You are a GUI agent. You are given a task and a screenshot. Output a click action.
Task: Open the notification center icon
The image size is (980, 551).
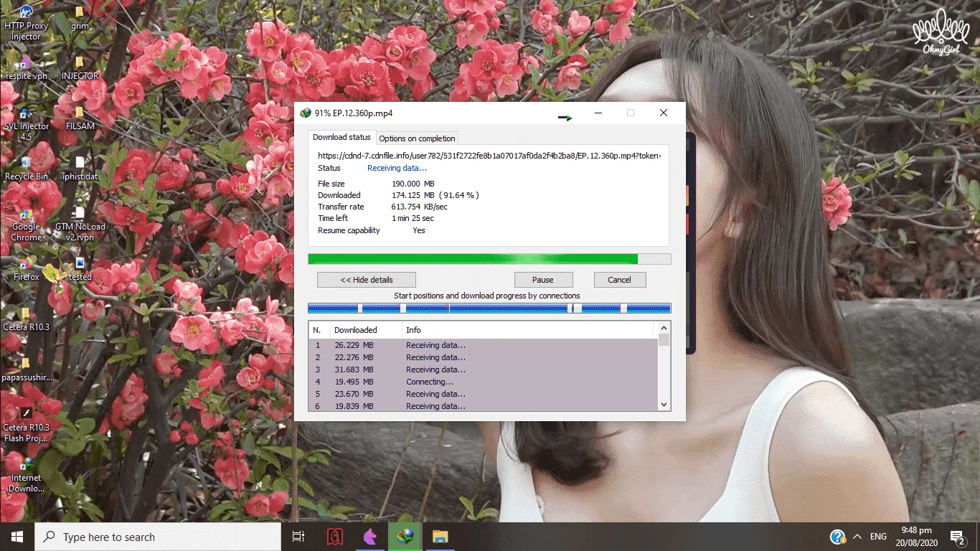[957, 537]
